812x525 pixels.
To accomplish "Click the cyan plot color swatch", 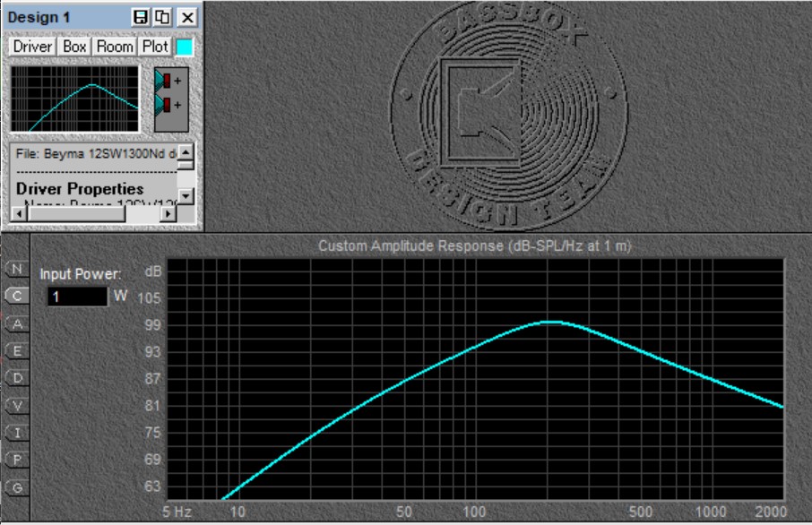I will 185,47.
